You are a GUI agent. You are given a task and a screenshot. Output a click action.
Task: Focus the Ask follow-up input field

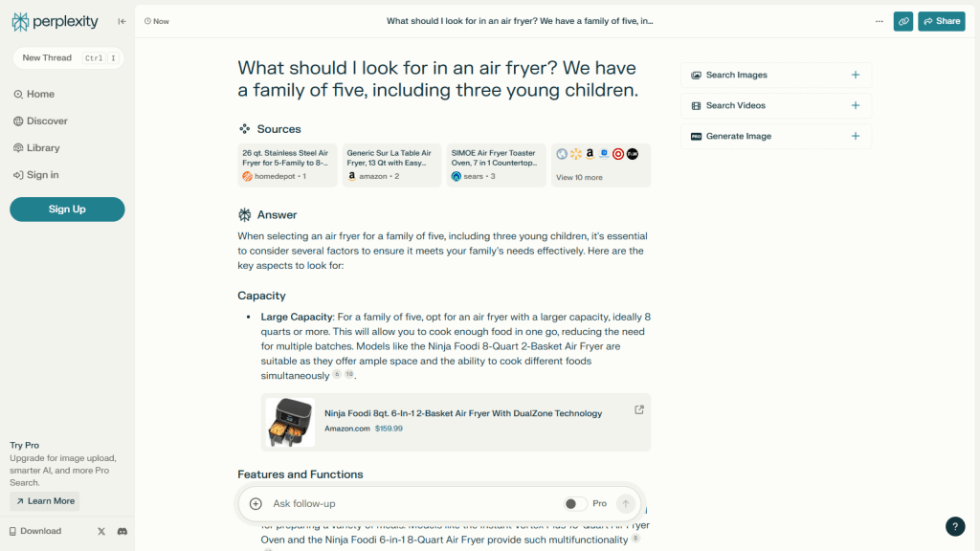tap(412, 503)
